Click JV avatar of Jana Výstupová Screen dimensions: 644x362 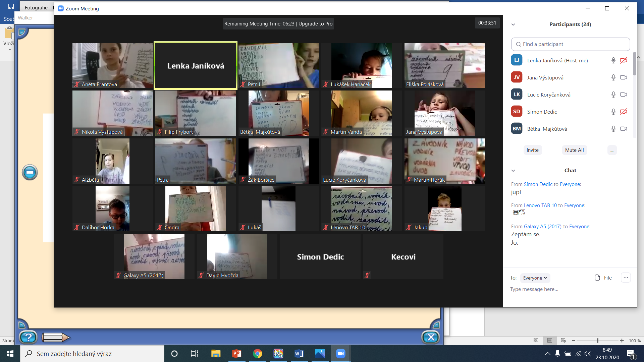(x=517, y=77)
